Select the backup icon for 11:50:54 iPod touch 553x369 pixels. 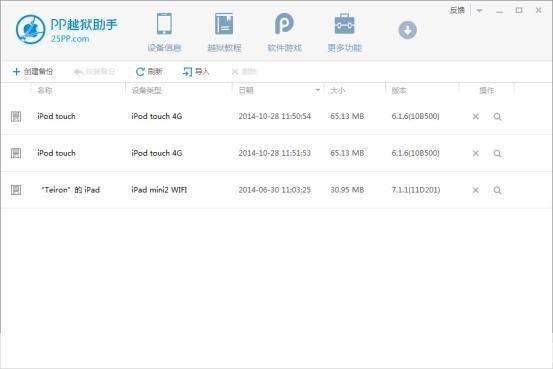16,116
